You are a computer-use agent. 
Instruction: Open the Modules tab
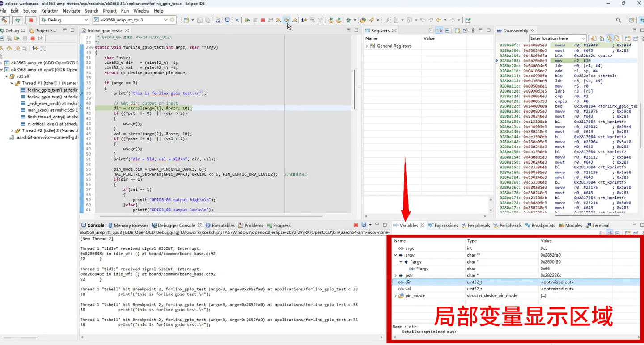[x=571, y=226]
